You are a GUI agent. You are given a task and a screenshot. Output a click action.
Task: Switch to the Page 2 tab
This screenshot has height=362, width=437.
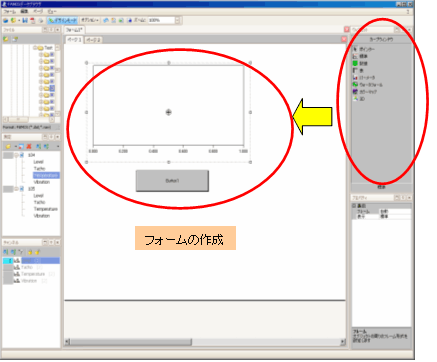tap(93, 40)
